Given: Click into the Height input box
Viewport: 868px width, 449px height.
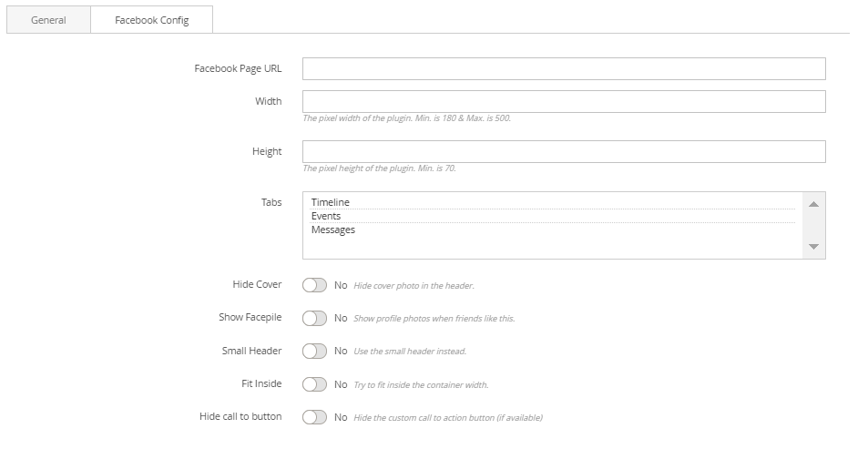Looking at the screenshot, I should coord(563,151).
